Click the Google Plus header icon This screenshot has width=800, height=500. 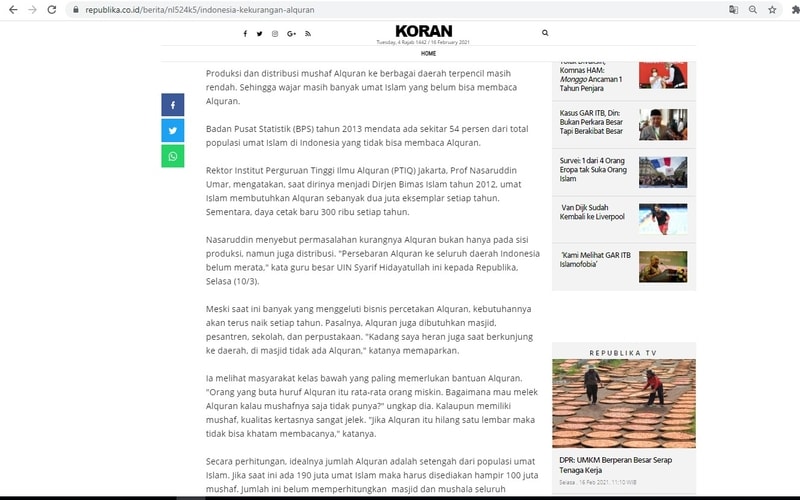point(291,33)
